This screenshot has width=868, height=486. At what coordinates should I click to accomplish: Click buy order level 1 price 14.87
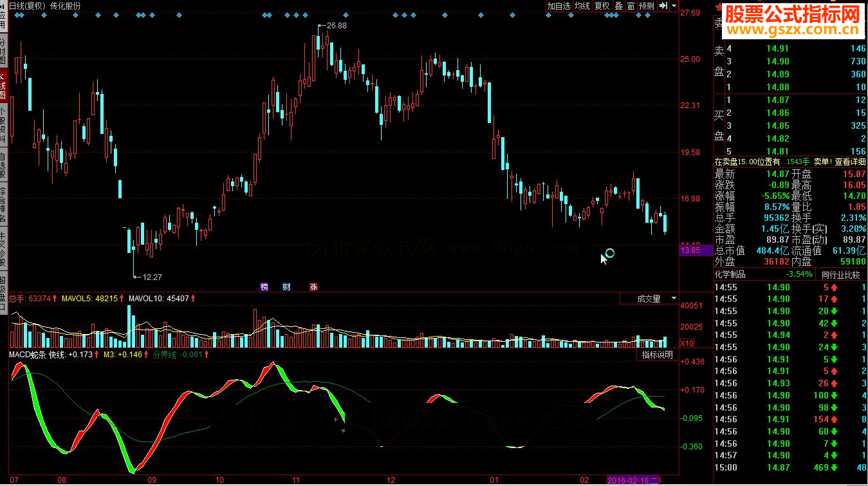[777, 100]
